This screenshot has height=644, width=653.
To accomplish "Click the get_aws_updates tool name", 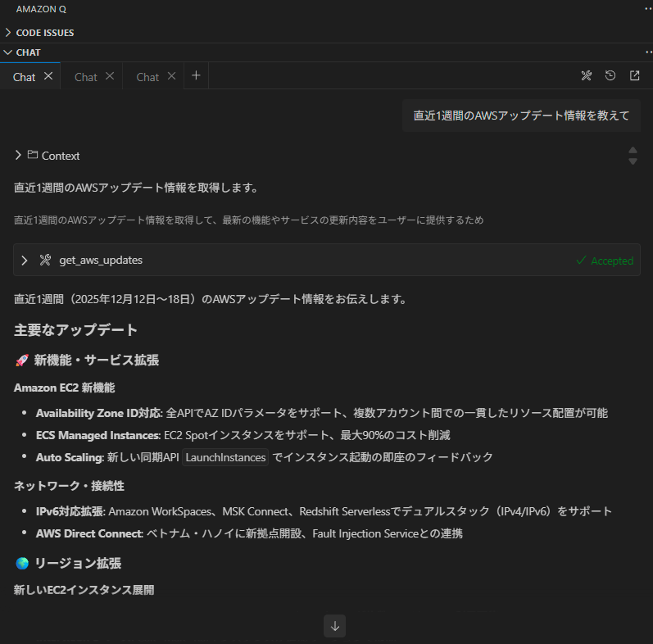I will (101, 260).
